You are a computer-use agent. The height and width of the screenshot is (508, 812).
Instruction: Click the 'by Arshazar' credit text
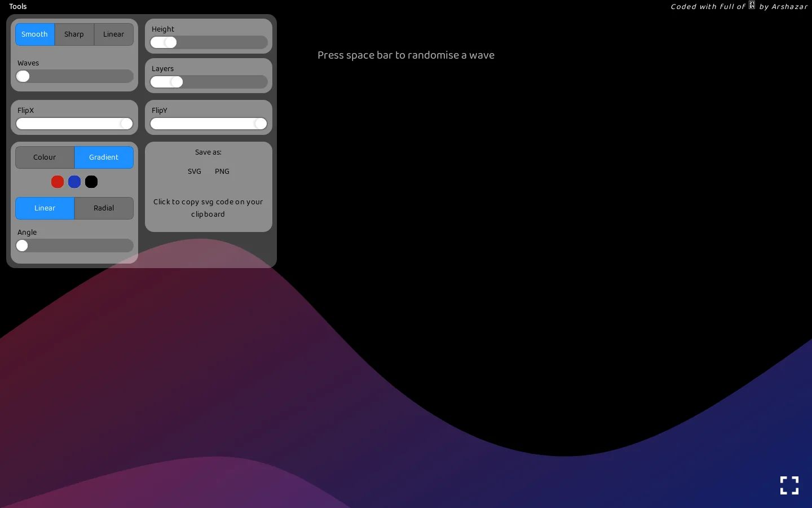pyautogui.click(x=783, y=7)
